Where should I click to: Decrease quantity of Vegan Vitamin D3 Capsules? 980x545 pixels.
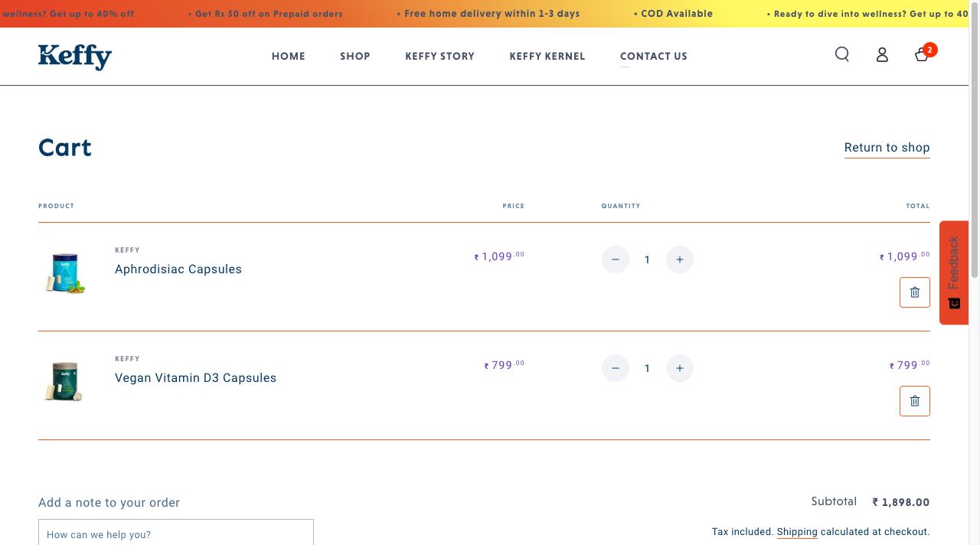pos(616,368)
